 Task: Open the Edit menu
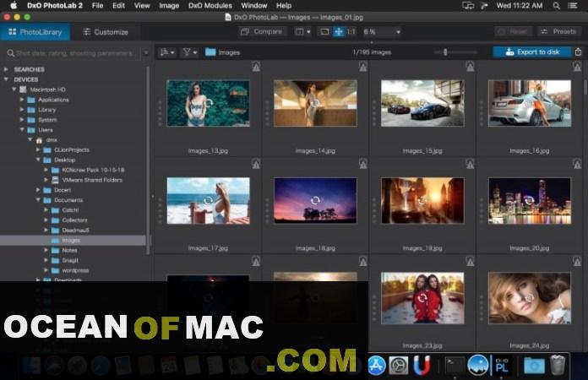tap(118, 6)
